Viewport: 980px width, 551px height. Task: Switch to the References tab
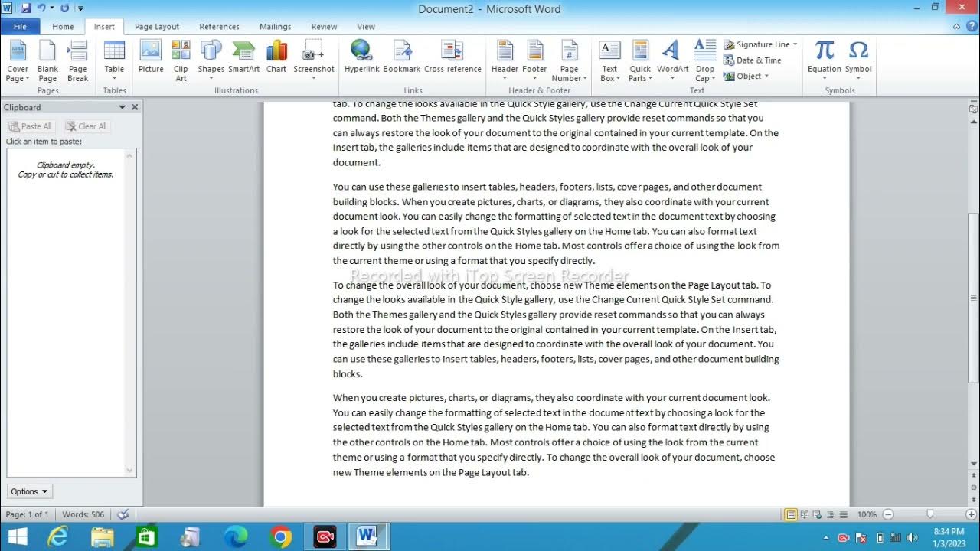click(x=220, y=26)
